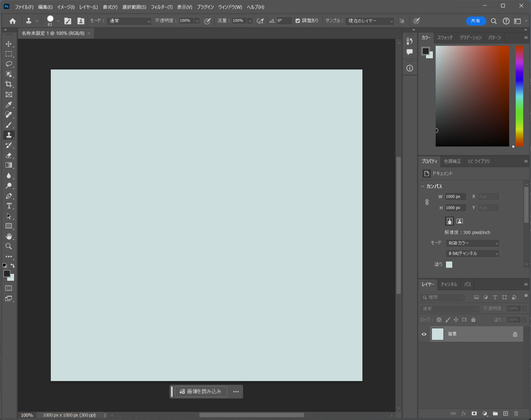Hide the 背景 layer visibility

(x=424, y=334)
